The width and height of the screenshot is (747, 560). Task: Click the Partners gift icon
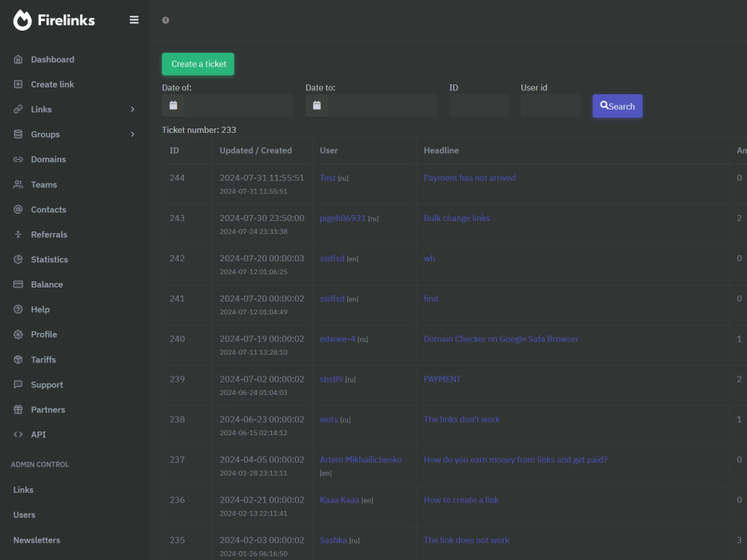[x=18, y=409]
